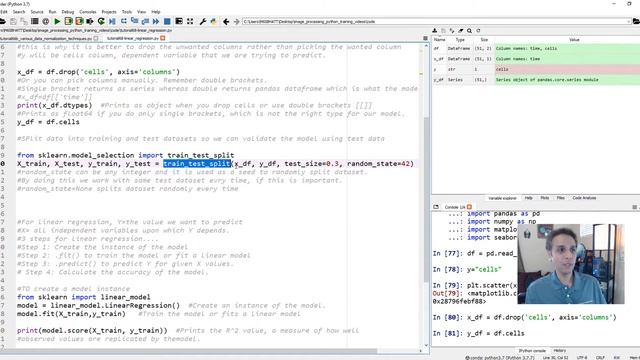The height and width of the screenshot is (360, 640).
Task: Open the file list (outline) toolbar icon
Action: [35, 21]
